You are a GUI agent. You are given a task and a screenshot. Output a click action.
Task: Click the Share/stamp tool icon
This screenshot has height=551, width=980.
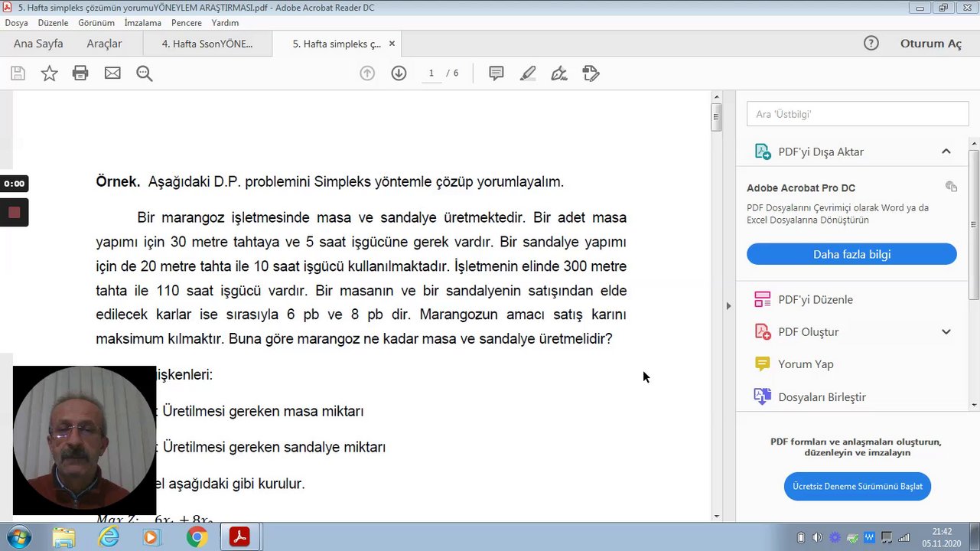591,73
